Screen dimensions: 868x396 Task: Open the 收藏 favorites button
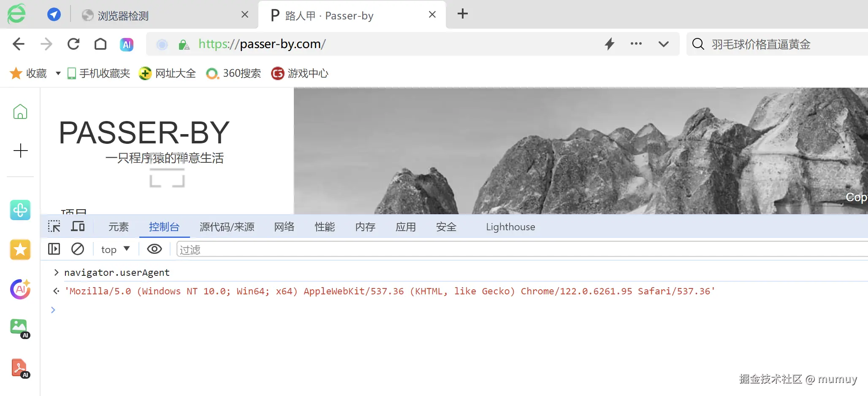[x=28, y=73]
